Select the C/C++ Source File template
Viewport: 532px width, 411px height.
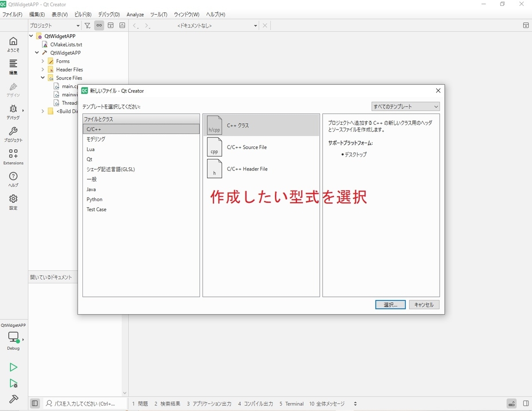click(261, 147)
